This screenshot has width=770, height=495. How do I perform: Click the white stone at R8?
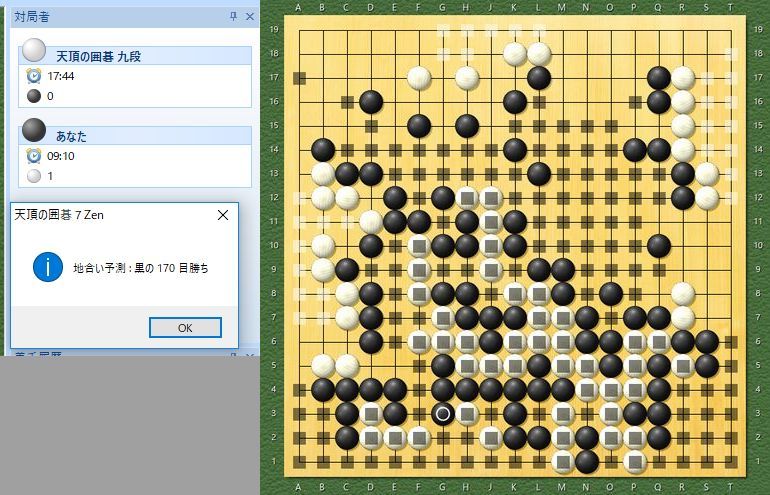click(683, 294)
